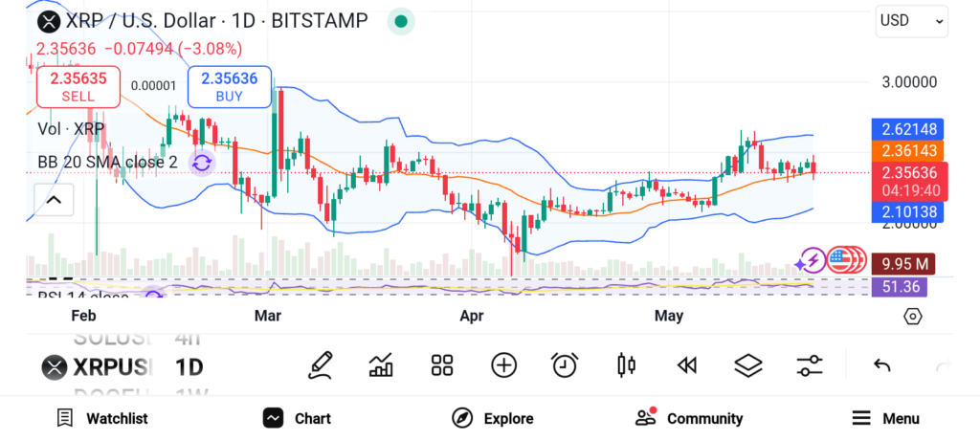Click the redo arrow icon

click(x=943, y=365)
